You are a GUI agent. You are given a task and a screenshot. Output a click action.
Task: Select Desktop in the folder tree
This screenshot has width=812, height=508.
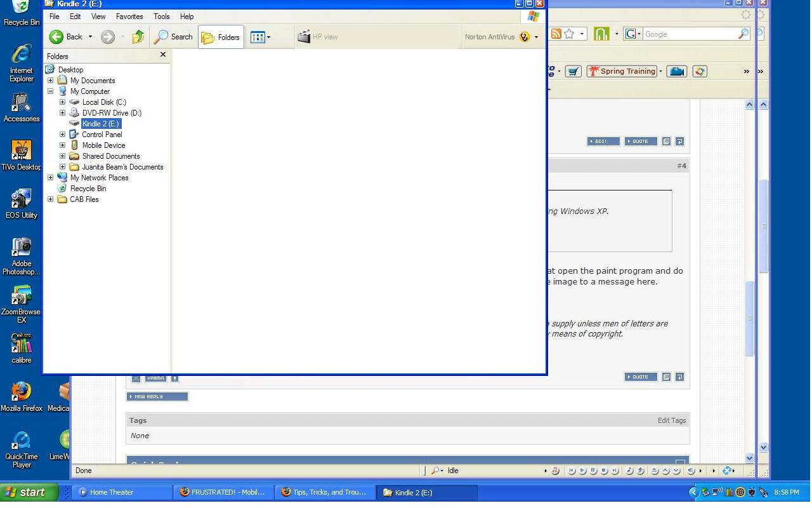click(x=70, y=70)
